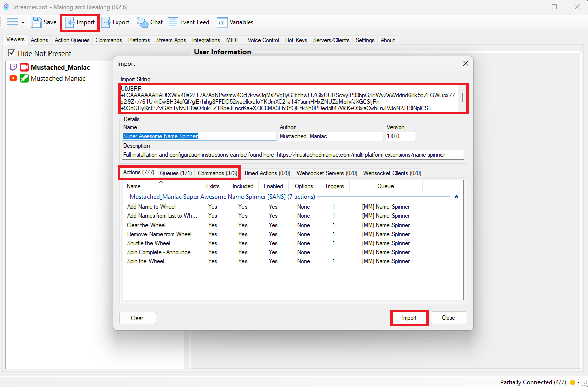This screenshot has height=387, width=588.
Task: Switch to the Commands (3/3) tab
Action: point(217,173)
